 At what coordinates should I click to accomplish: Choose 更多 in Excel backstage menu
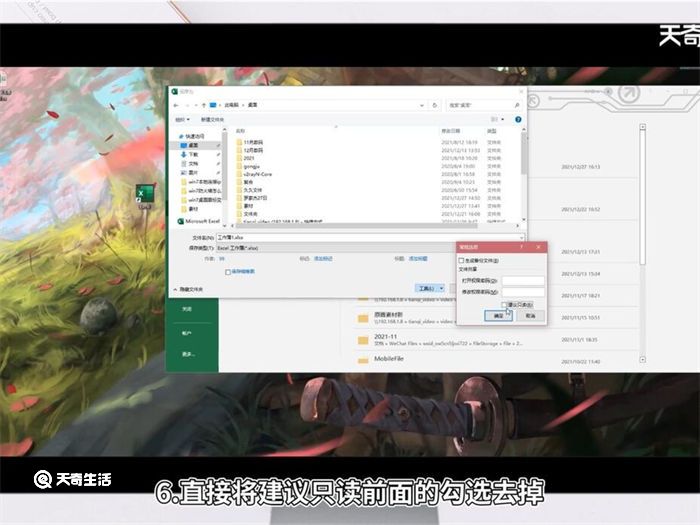click(x=188, y=354)
